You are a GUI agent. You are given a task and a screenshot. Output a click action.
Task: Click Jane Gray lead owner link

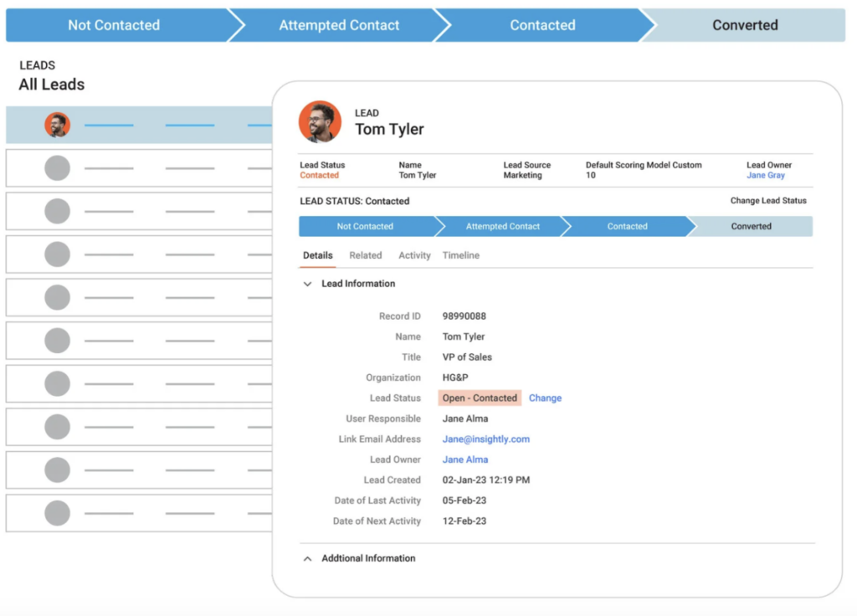tap(765, 176)
